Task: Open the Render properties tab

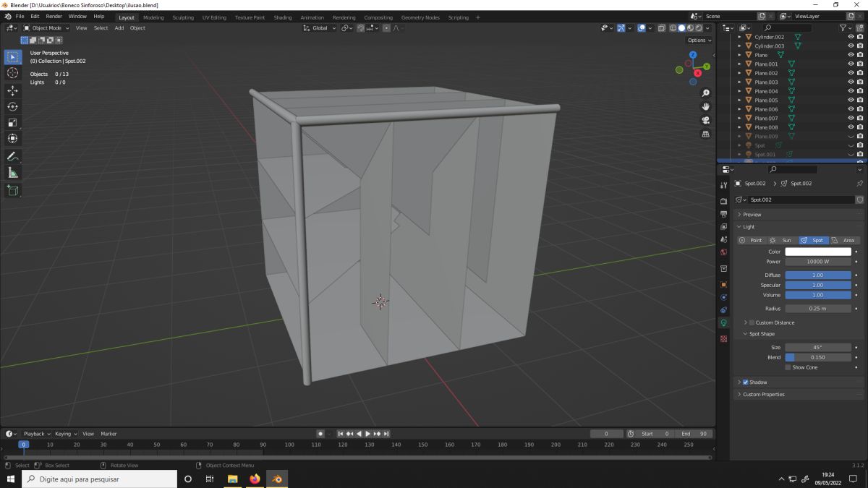Action: [723, 201]
